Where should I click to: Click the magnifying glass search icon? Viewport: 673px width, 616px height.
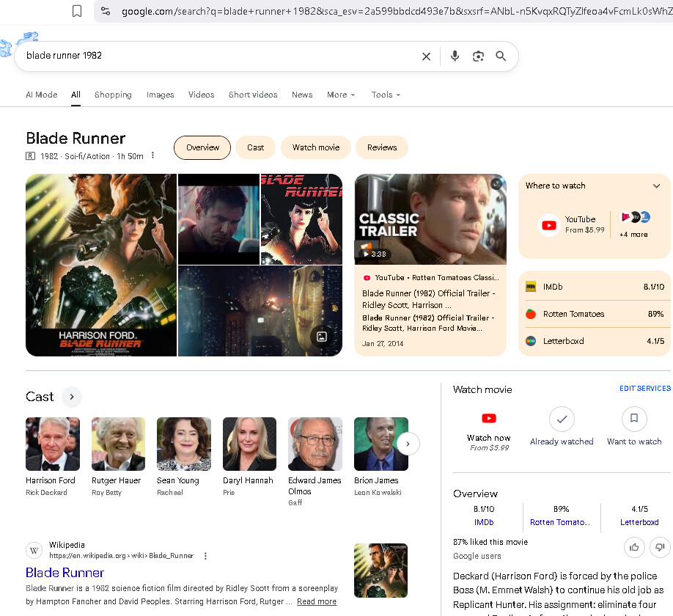(x=501, y=56)
